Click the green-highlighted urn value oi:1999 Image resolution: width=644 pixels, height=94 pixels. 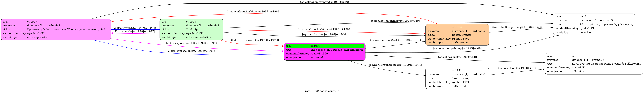click(x=337, y=46)
